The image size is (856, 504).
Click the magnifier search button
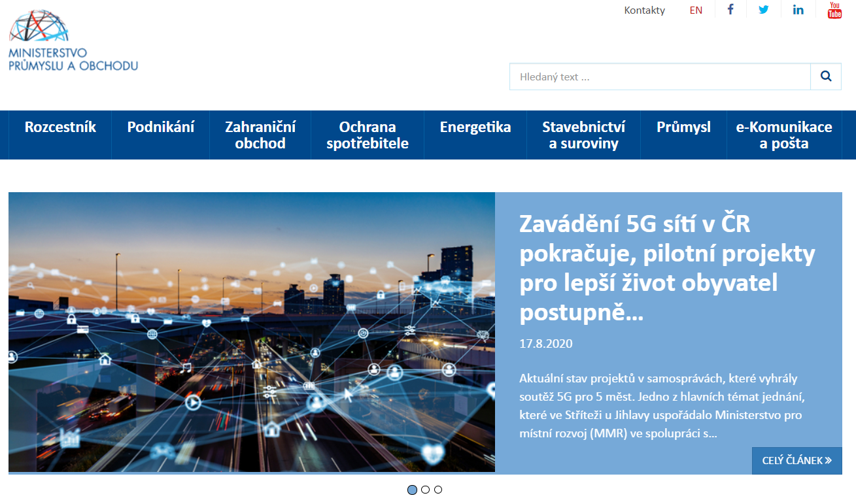826,76
